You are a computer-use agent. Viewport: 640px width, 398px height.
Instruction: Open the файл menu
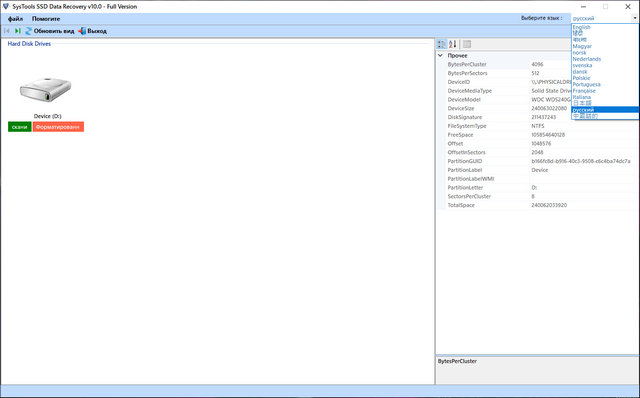(x=16, y=19)
